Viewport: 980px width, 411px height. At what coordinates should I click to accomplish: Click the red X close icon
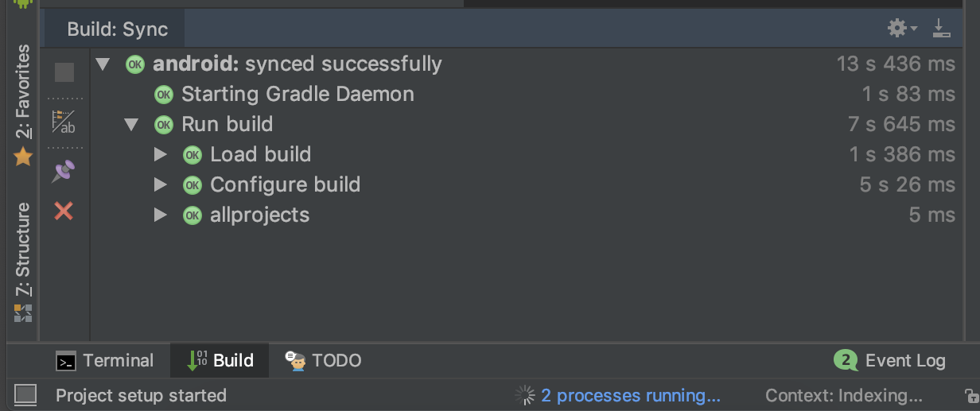(x=64, y=211)
